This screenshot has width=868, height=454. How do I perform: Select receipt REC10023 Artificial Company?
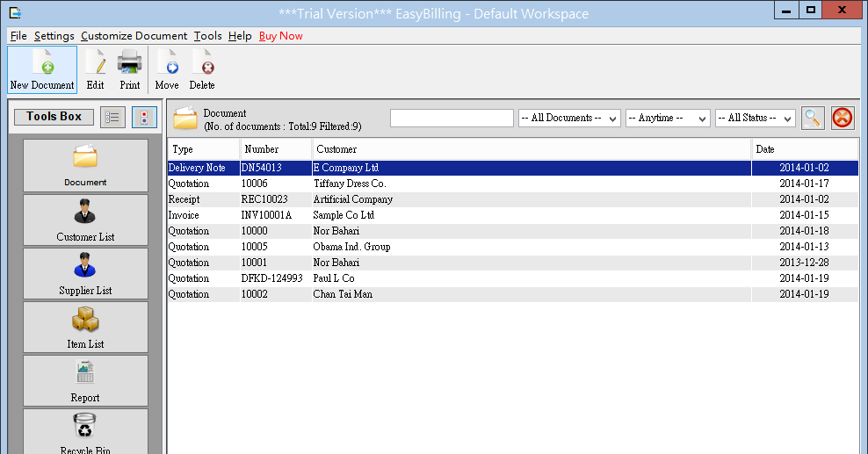coord(513,199)
